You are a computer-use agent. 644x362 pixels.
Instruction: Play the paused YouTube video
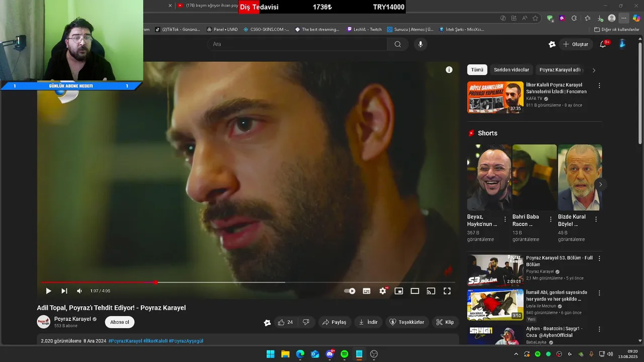click(x=48, y=291)
